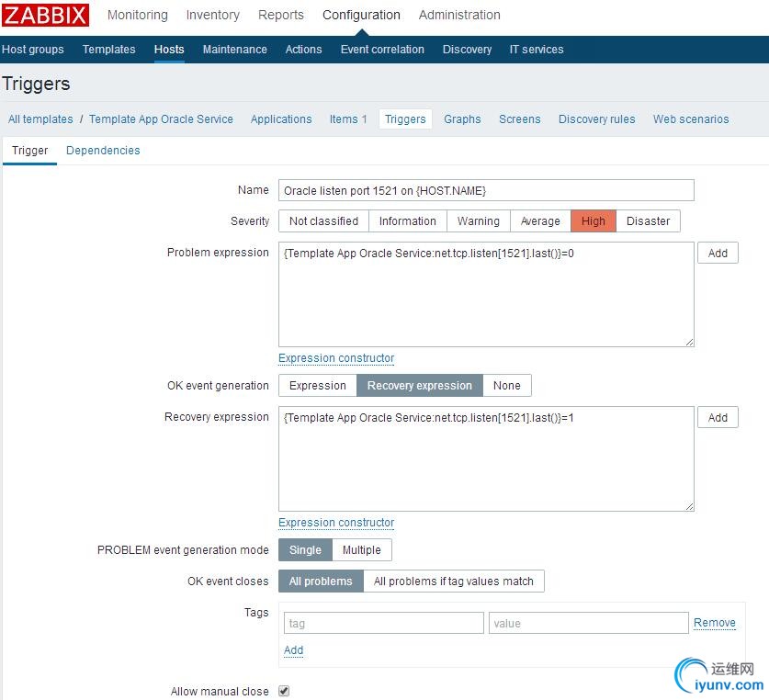
Task: Open the Inventory menu
Action: coord(213,15)
